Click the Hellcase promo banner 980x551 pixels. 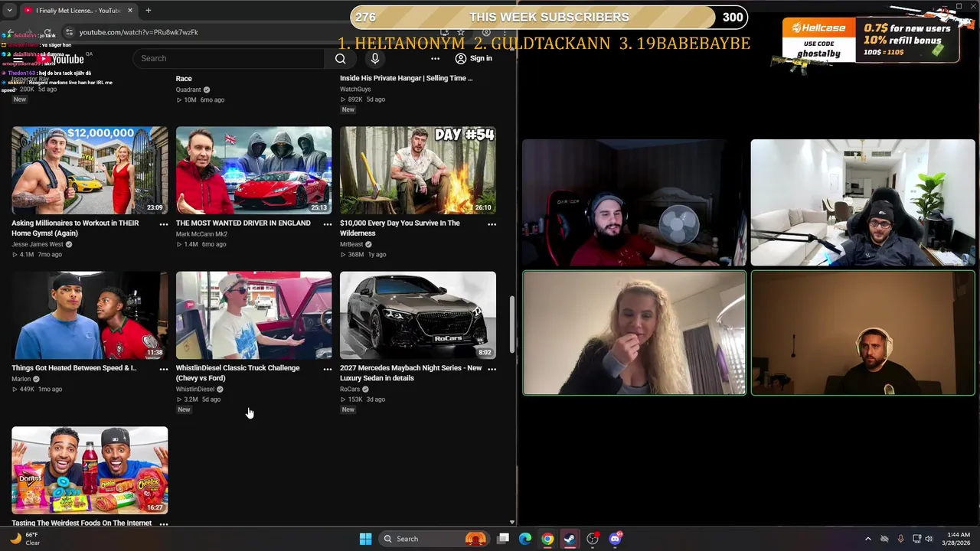click(871, 40)
